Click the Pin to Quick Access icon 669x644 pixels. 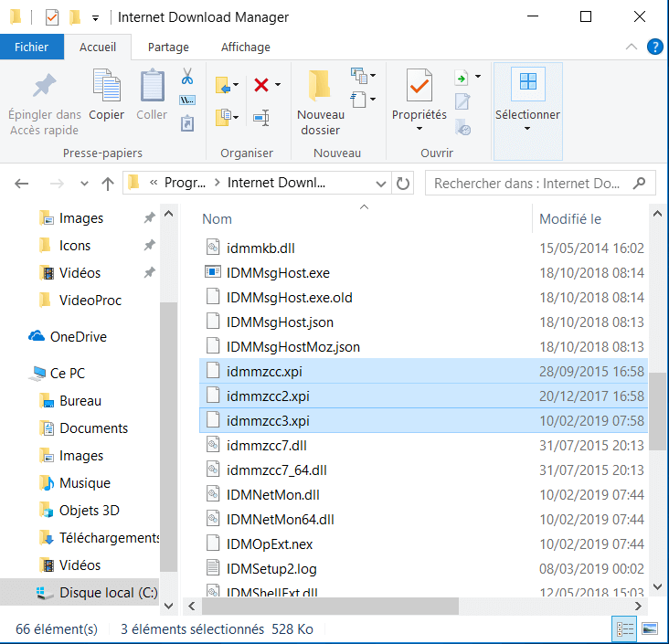click(45, 85)
